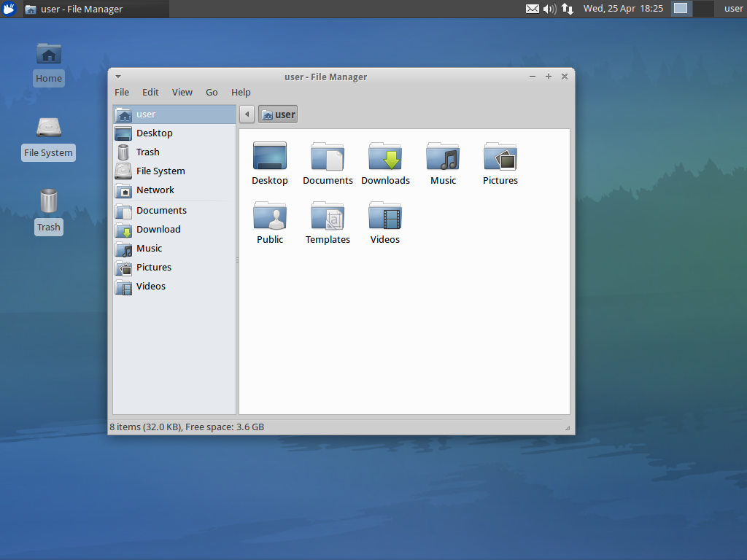Switch to the second workspace in the panel
The width and height of the screenshot is (747, 560).
(703, 9)
